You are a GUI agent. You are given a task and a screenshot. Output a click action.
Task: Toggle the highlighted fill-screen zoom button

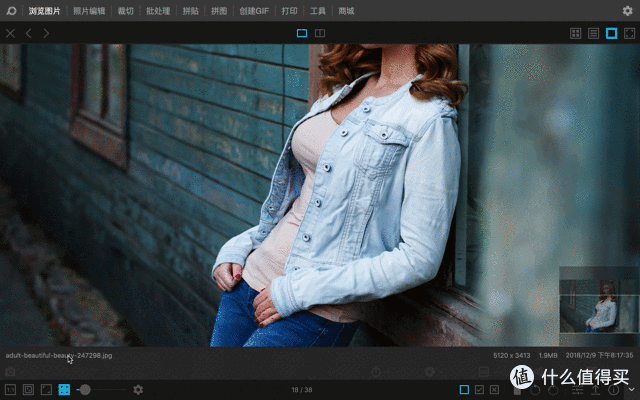pyautogui.click(x=64, y=390)
